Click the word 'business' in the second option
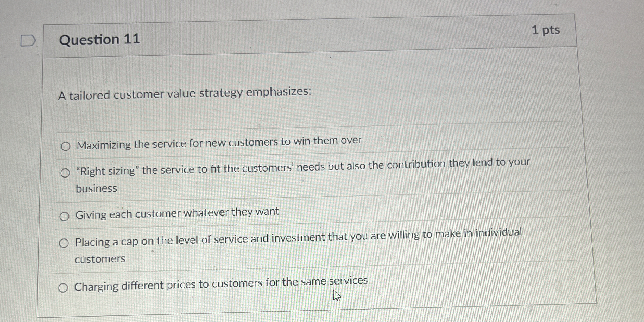644x322 pixels. 96,188
